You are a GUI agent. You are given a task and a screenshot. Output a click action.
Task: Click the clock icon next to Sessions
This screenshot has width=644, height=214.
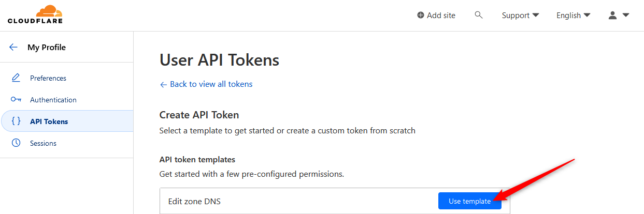[16, 143]
